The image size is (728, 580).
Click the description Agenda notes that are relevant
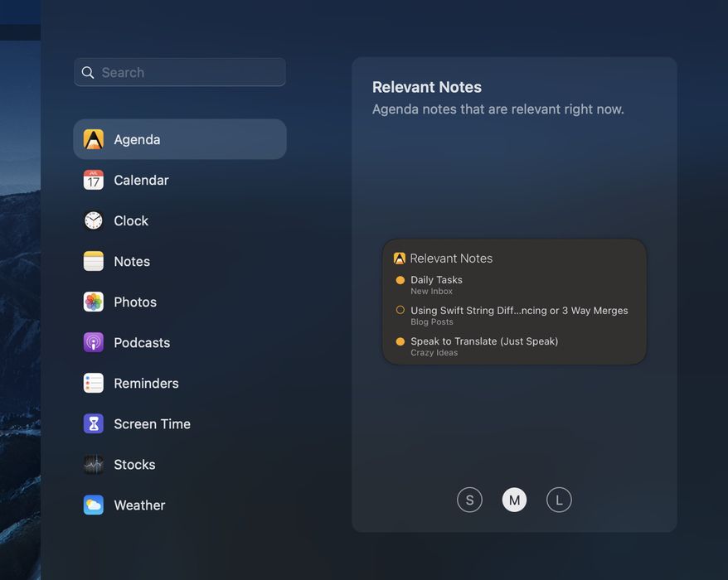point(498,109)
